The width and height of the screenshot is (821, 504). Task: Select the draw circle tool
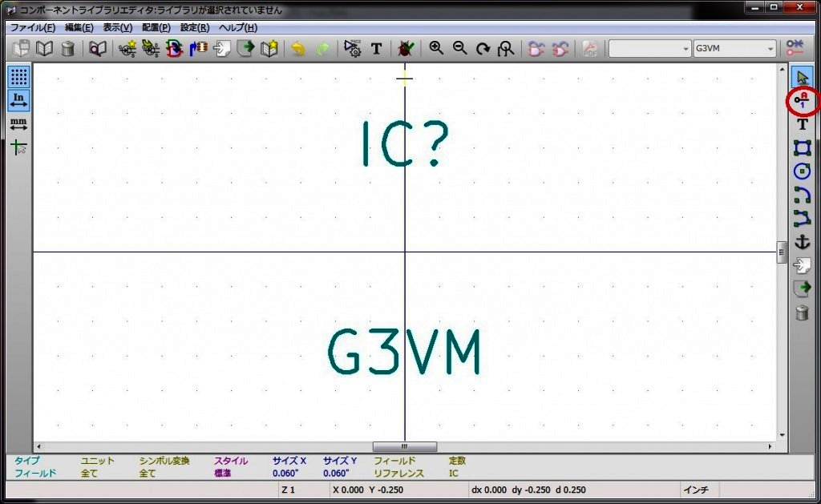(x=802, y=171)
